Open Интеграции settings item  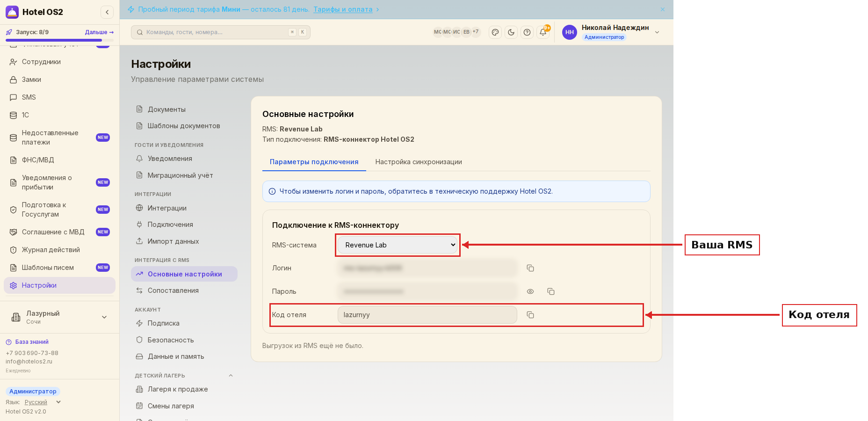click(184, 208)
